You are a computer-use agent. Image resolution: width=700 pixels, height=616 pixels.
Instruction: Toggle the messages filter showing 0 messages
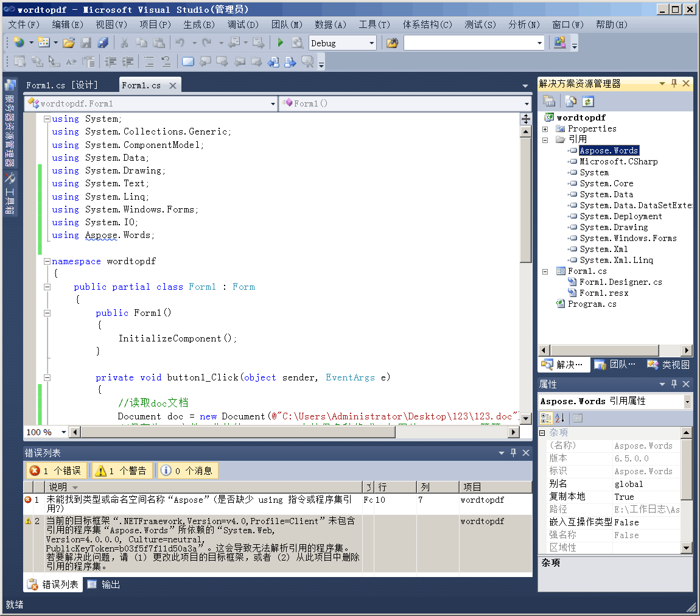coord(187,471)
